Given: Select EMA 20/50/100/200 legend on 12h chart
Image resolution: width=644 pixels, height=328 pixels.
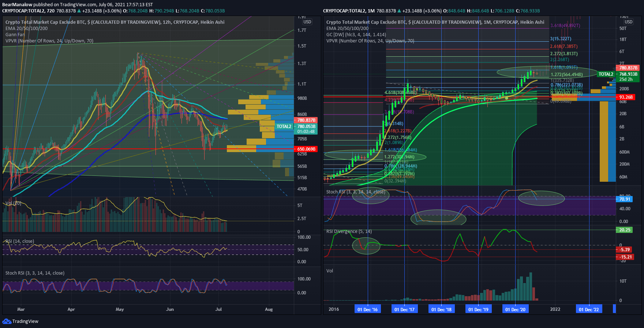Looking at the screenshot, I should (26, 29).
